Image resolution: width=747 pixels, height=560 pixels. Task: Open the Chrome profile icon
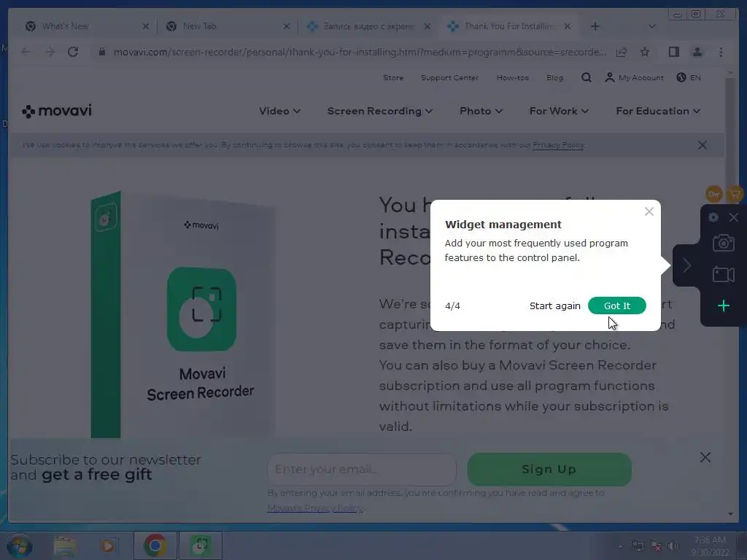[x=697, y=52]
